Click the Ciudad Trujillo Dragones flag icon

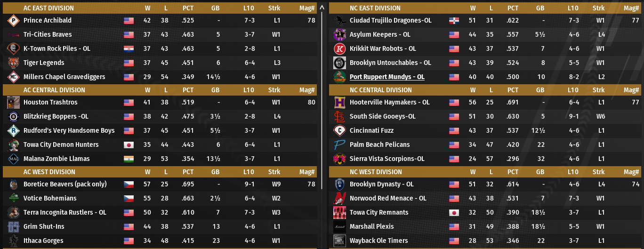pos(454,21)
